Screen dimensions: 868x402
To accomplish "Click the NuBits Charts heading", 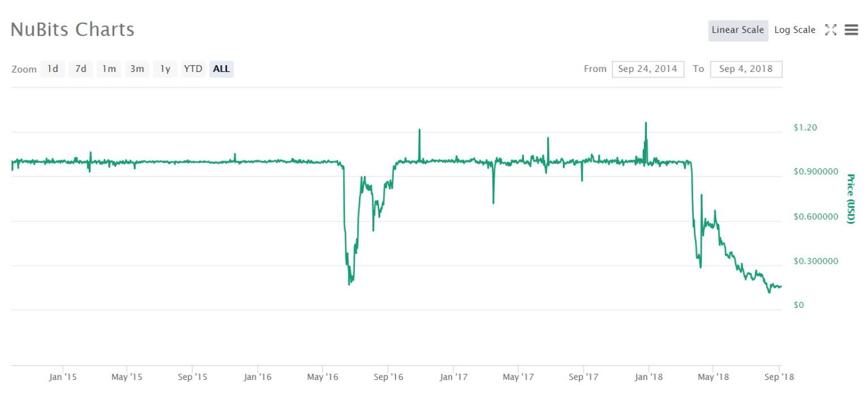I will 72,29.
